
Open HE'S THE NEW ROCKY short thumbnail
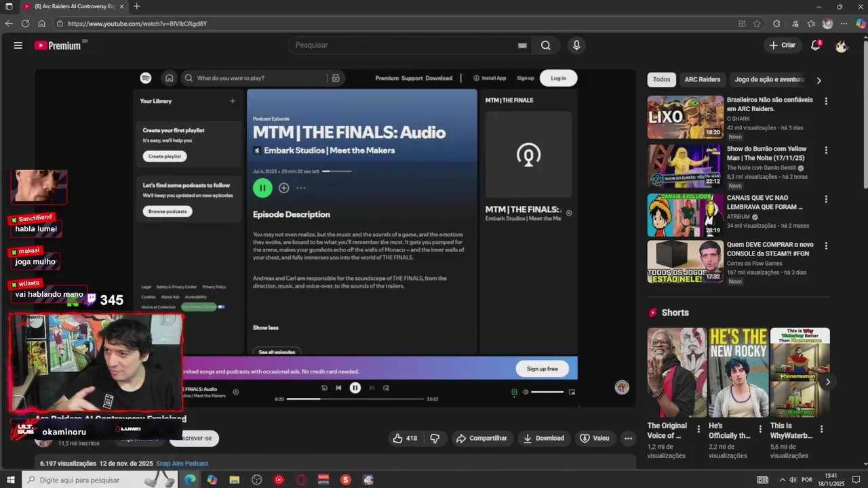coord(738,373)
